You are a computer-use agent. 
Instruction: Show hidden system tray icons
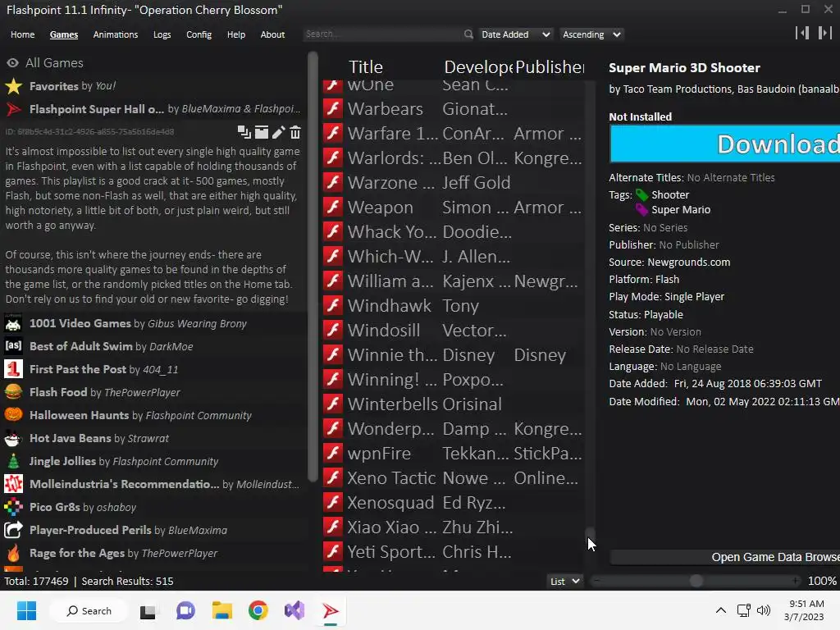[x=721, y=610]
